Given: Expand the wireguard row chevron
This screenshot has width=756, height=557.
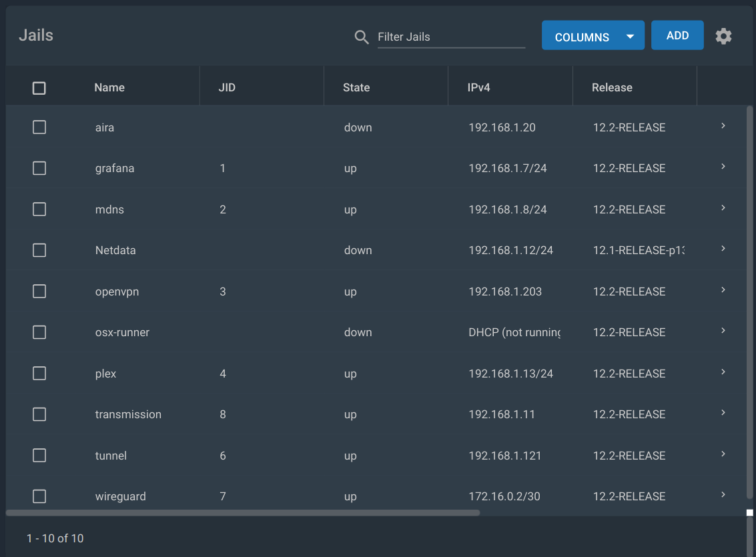Looking at the screenshot, I should (x=723, y=495).
